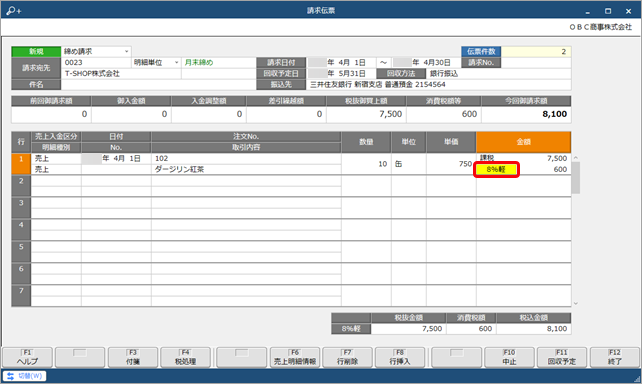Viewport: 642px width, 384px height.
Task: Click the 単価 cell 750
Action: tap(451, 164)
